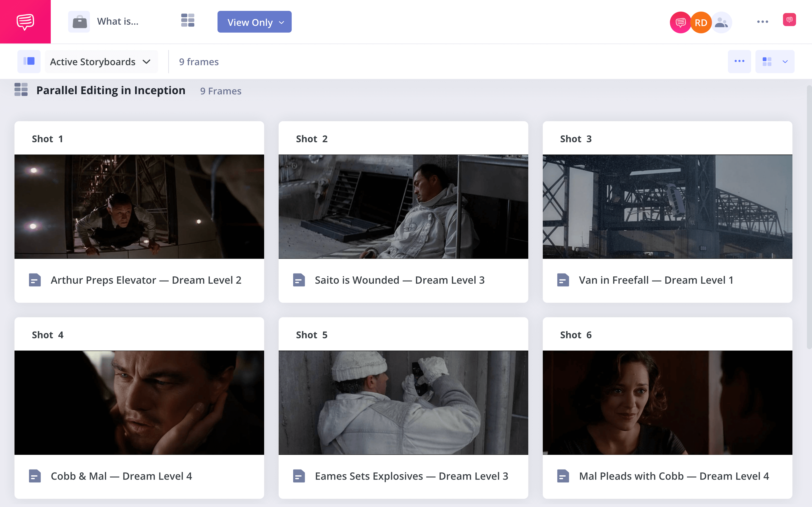Click the Active Storyboards tab label
The width and height of the screenshot is (812, 507).
[93, 61]
